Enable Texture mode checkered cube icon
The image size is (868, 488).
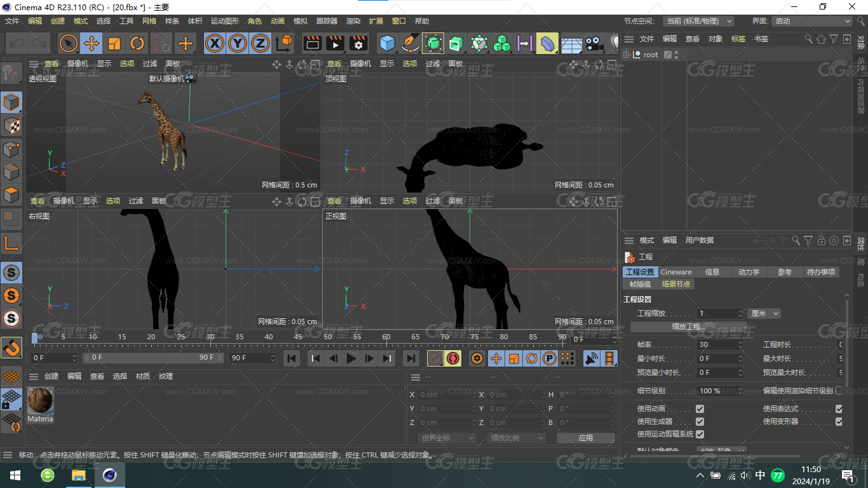11,125
